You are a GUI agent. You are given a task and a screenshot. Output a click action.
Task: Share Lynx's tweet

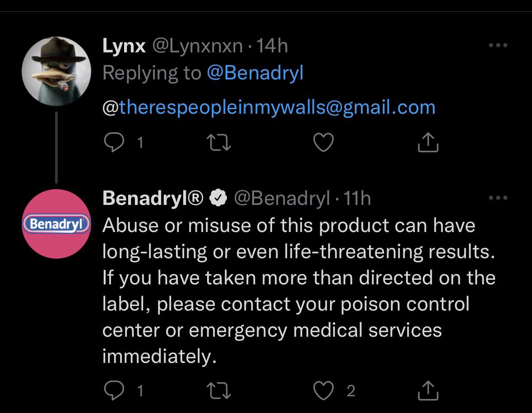point(428,143)
